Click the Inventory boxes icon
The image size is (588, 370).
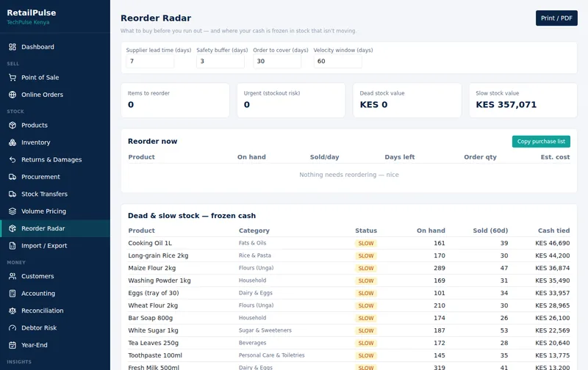coord(12,142)
